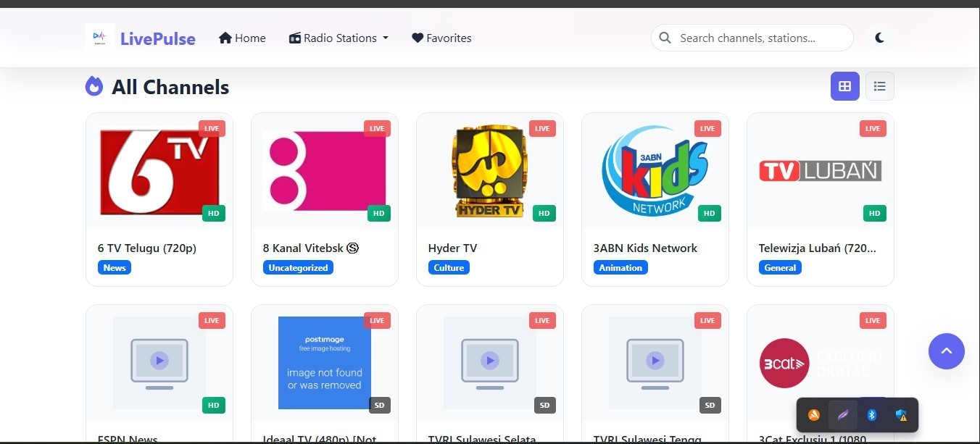
Task: Select the News category tag
Action: [x=115, y=267]
